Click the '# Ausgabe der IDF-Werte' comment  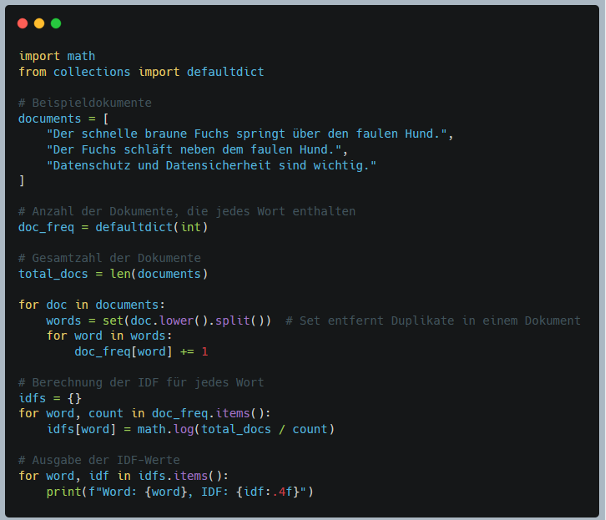tap(99, 460)
